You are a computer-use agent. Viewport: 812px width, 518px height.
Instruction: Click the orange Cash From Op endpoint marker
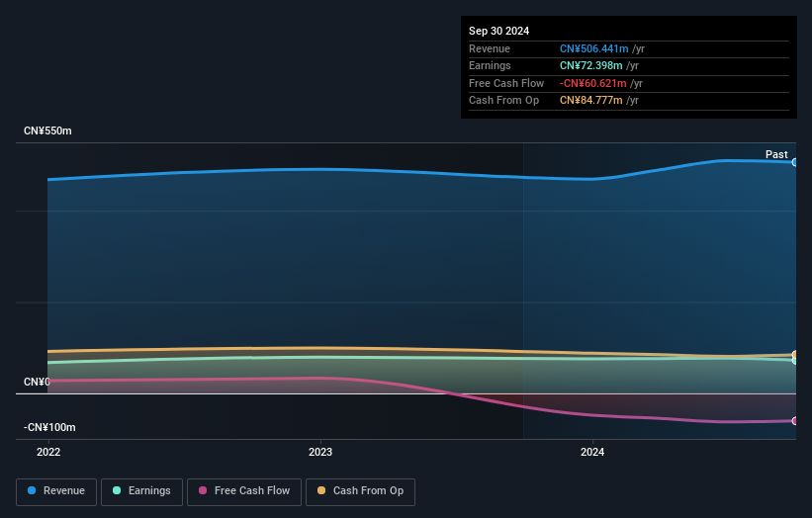point(794,355)
